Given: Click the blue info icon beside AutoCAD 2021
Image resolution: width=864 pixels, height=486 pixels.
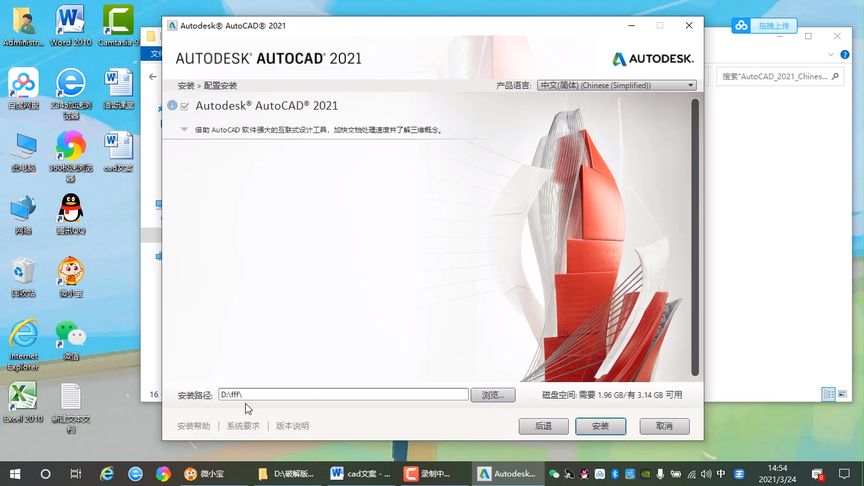Looking at the screenshot, I should pos(172,105).
